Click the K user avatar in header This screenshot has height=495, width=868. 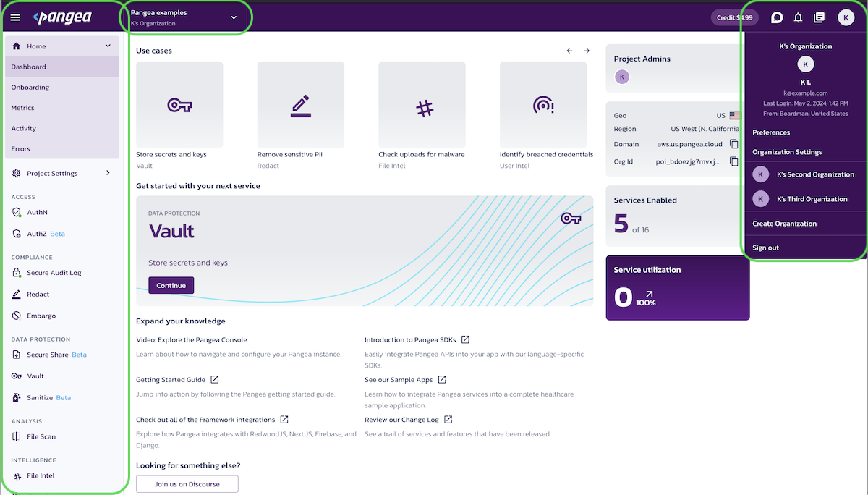[846, 17]
